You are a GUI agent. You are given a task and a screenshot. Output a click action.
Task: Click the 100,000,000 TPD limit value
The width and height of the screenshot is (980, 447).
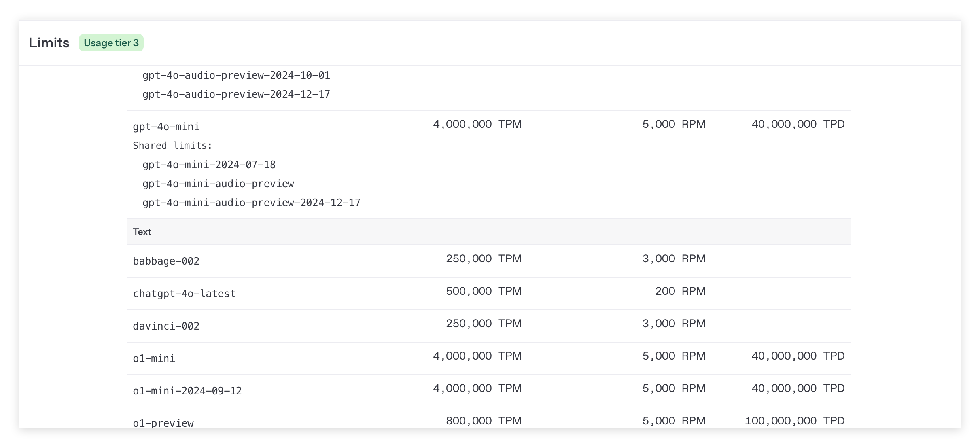click(795, 421)
